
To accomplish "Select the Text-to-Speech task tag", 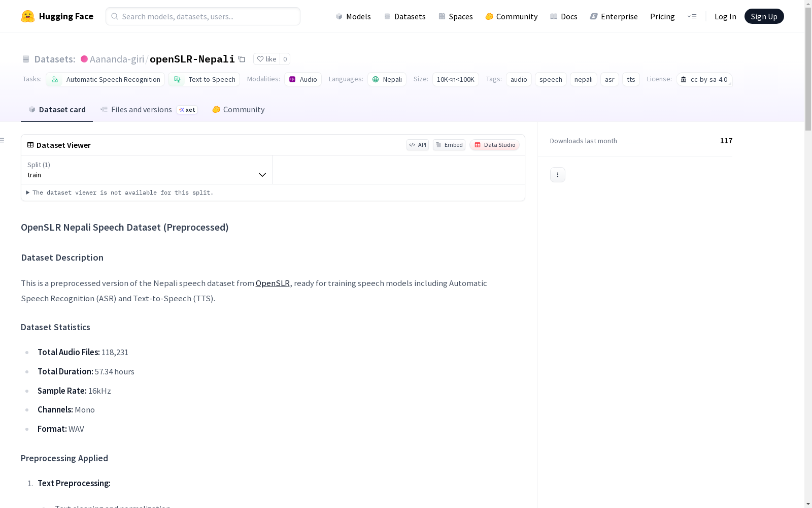I will pyautogui.click(x=204, y=79).
